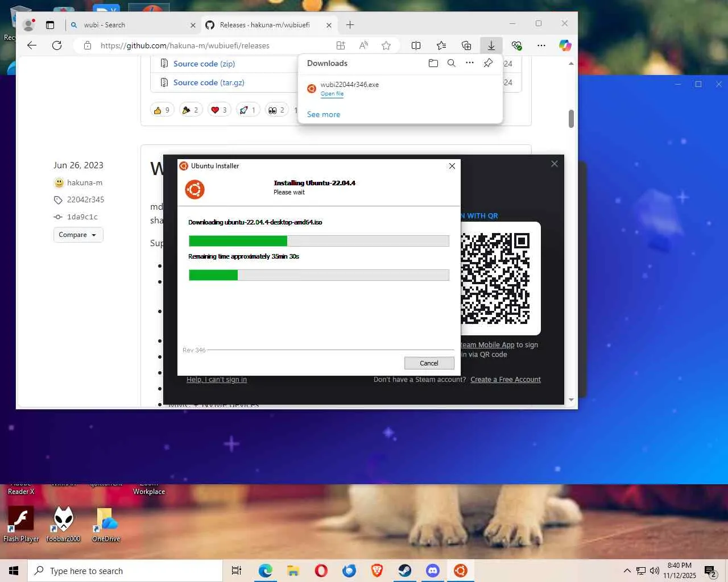Screen dimensions: 728x582
Task: Click the Open file link for wubi22044r346.exe
Action: pos(332,94)
